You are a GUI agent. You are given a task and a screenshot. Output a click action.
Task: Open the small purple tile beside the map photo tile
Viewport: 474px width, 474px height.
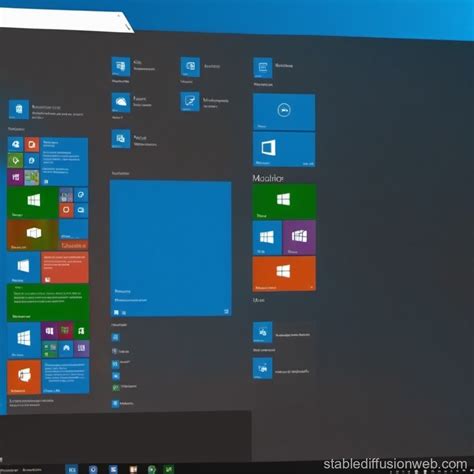tap(15, 177)
